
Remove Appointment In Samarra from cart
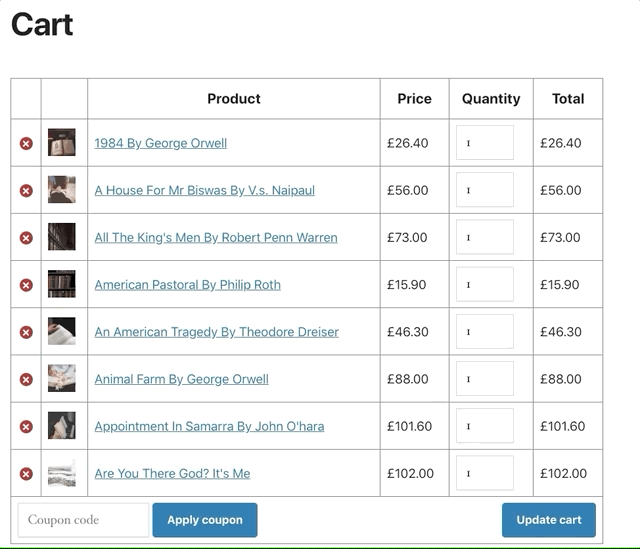(26, 426)
